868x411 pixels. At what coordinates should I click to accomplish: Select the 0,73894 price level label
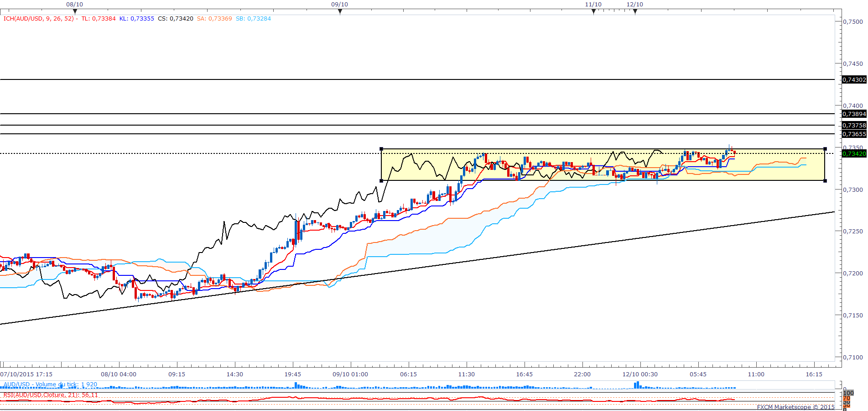[x=854, y=114]
